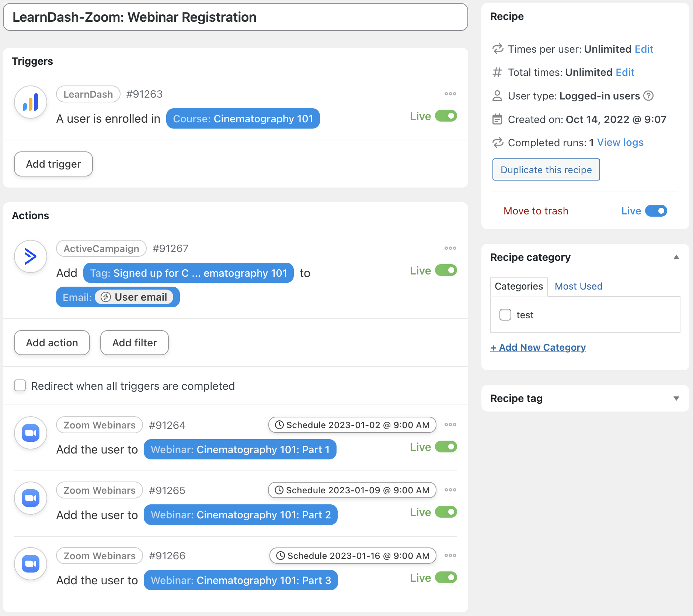Click the Zoom icon for action #91265
The image size is (693, 616).
click(31, 498)
